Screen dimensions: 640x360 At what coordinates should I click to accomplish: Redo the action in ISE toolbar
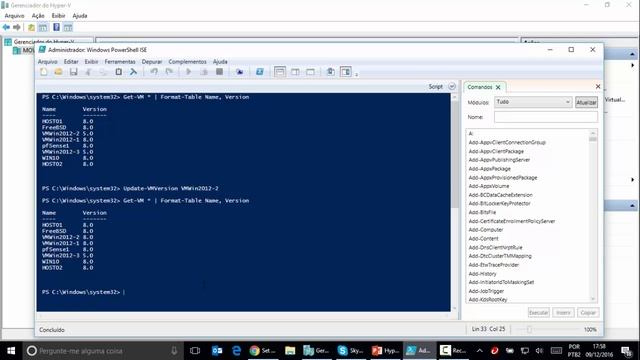coord(169,72)
